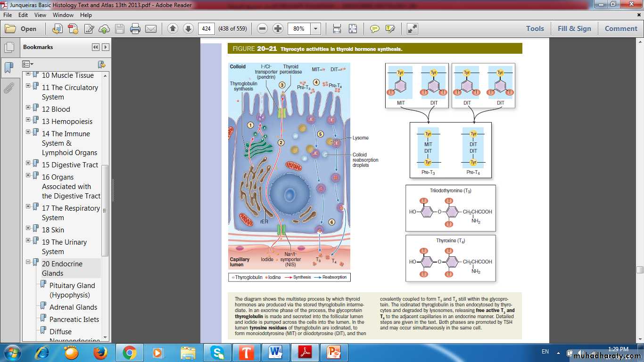Click the Zoom in plus button
644x362 pixels.
pos(278,29)
